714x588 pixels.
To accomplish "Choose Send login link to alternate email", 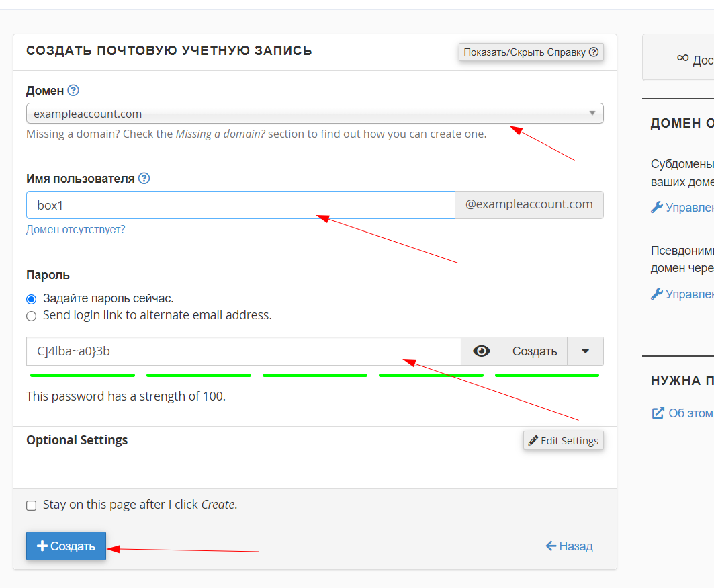I will tap(32, 315).
